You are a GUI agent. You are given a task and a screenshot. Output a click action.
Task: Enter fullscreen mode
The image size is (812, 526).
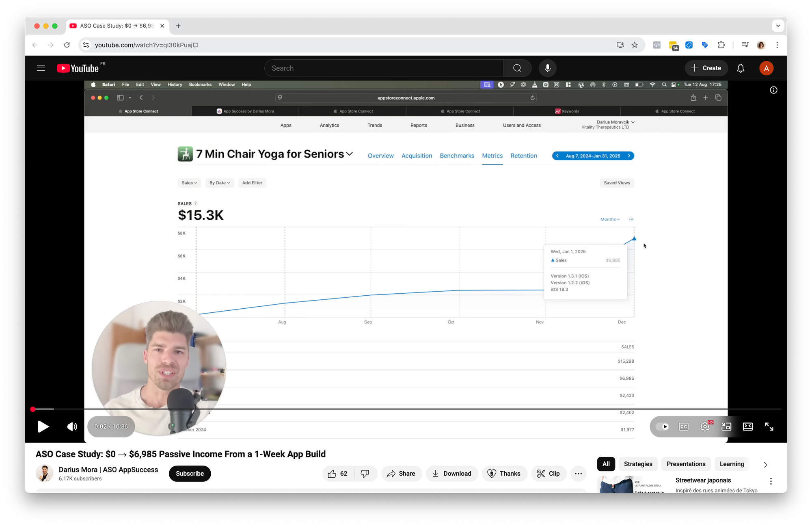(x=769, y=426)
